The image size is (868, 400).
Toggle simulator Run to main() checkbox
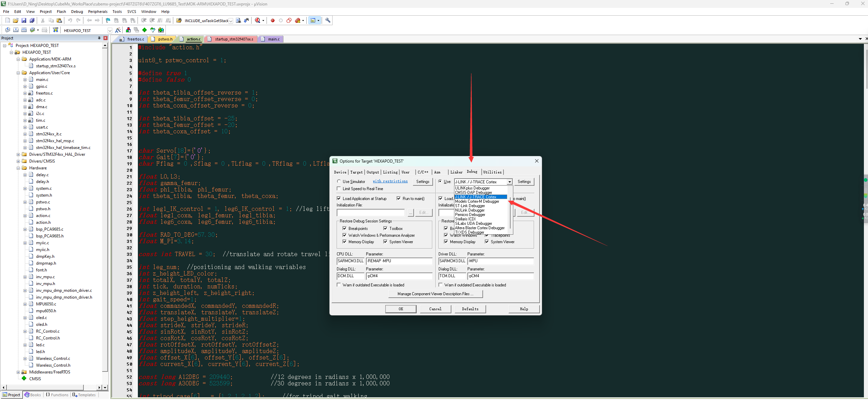point(399,199)
